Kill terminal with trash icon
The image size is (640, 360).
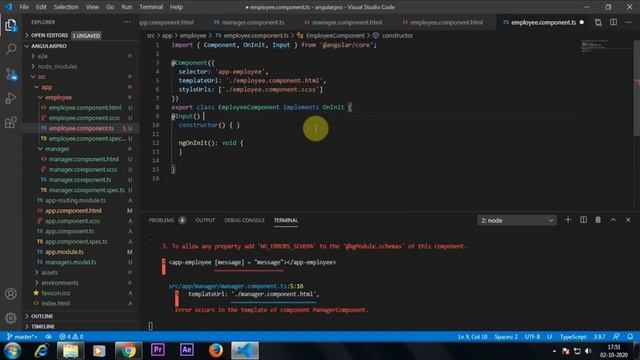pyautogui.click(x=598, y=220)
